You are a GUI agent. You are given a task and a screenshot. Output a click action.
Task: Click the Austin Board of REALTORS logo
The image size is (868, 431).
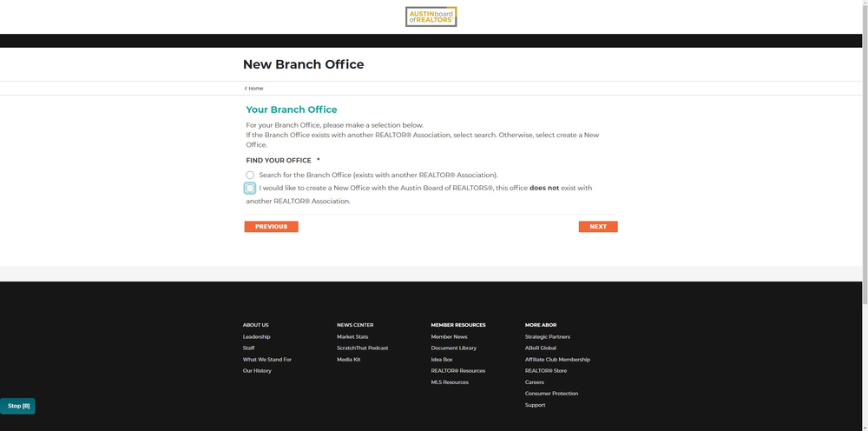pos(431,17)
